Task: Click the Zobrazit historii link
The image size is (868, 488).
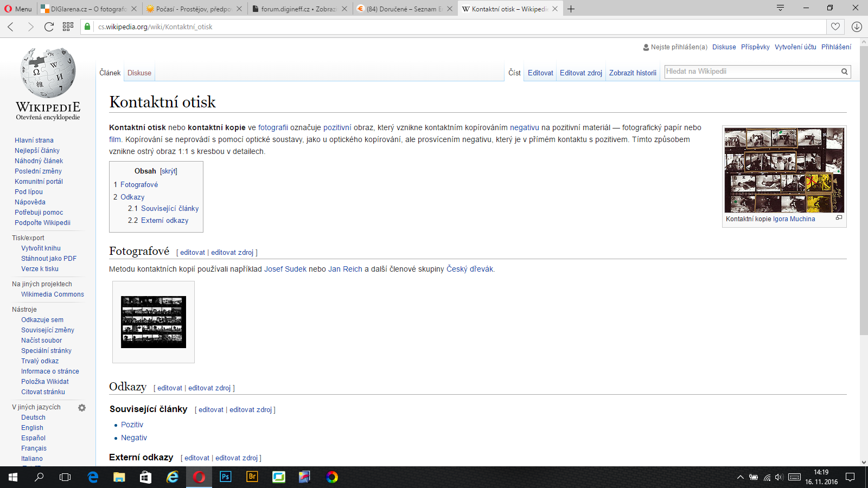Action: (x=633, y=73)
